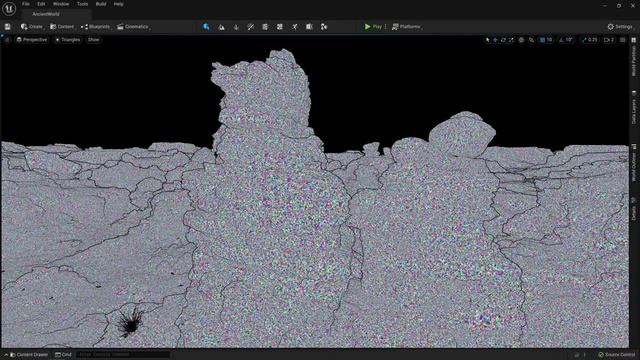Choose the Translate gizmo tool
Screen dimensions: 640x360
coord(495,40)
